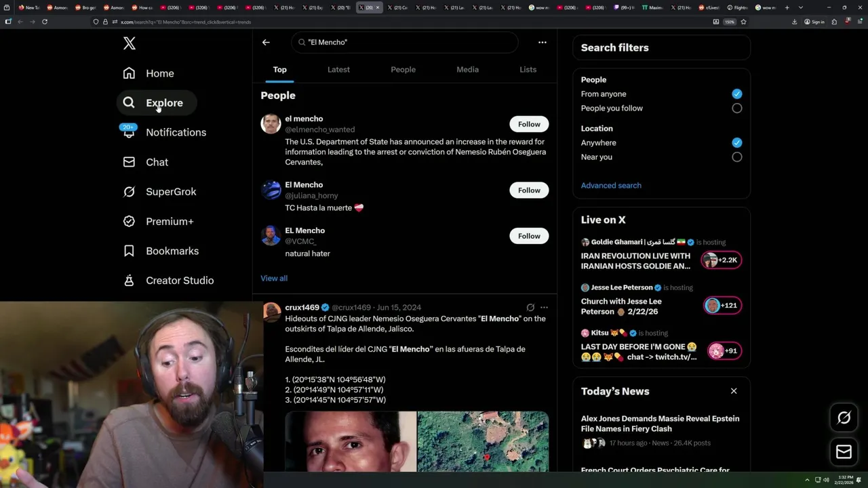Open the Advanced search link
The height and width of the screenshot is (488, 868).
(611, 185)
